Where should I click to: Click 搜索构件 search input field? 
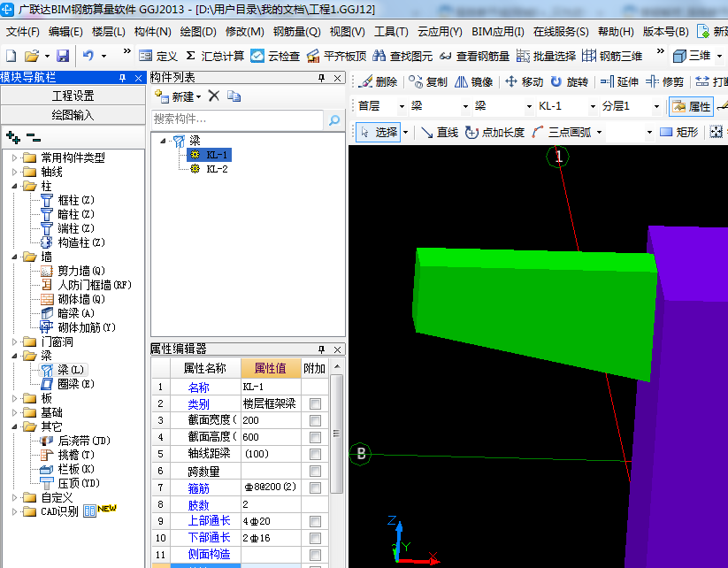pyautogui.click(x=237, y=119)
